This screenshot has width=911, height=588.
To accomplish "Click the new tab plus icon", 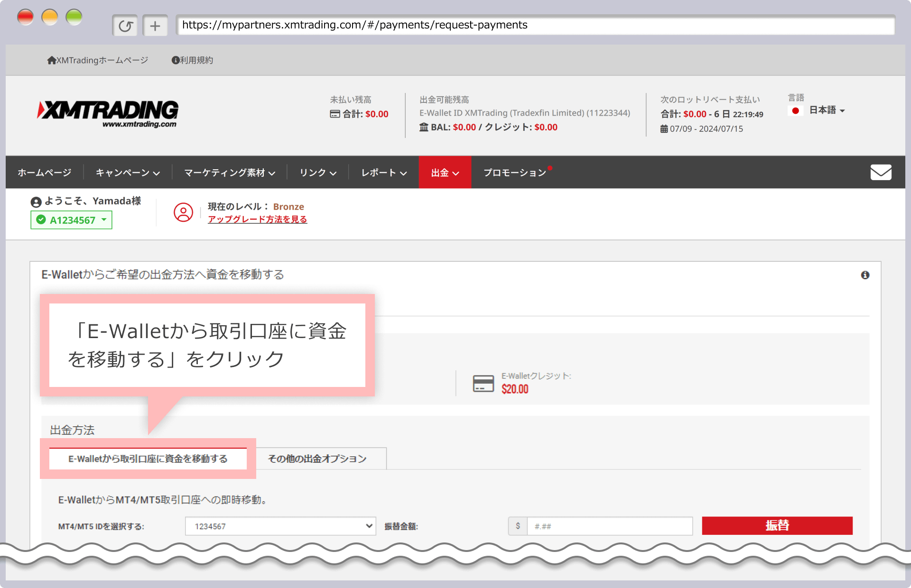I will (x=155, y=26).
